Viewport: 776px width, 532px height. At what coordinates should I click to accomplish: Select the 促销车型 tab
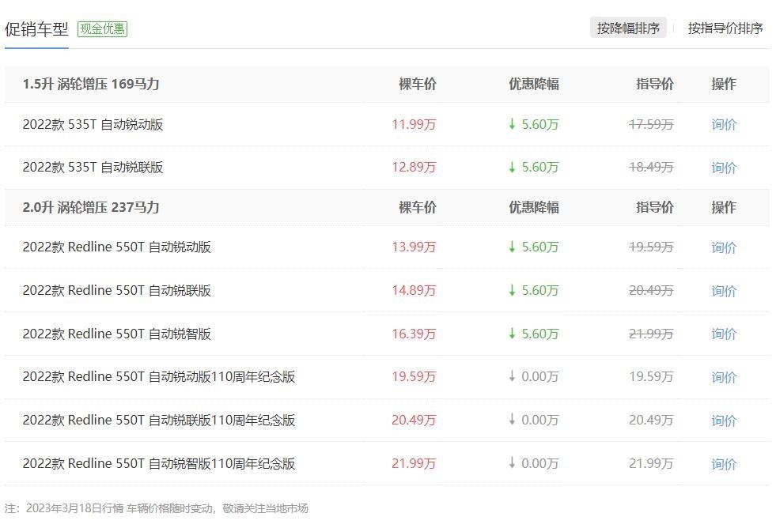coord(36,29)
